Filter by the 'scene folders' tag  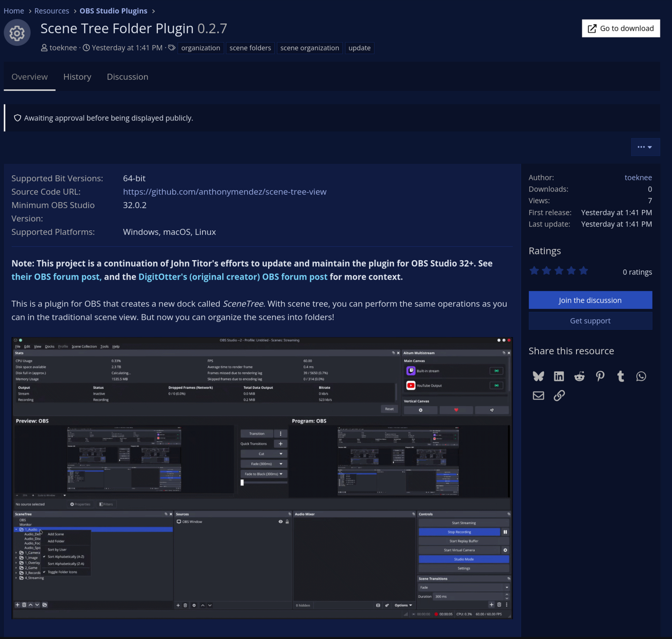(x=250, y=48)
